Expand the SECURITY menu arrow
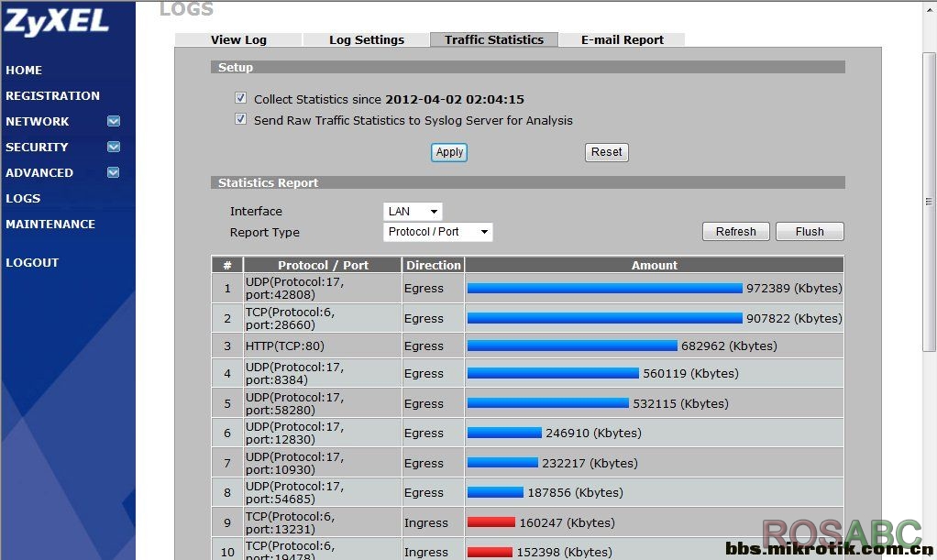This screenshot has width=937, height=560. pyautogui.click(x=114, y=147)
